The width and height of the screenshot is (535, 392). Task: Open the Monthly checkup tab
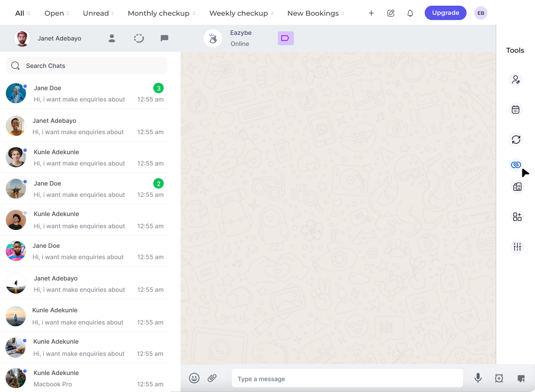coord(158,13)
